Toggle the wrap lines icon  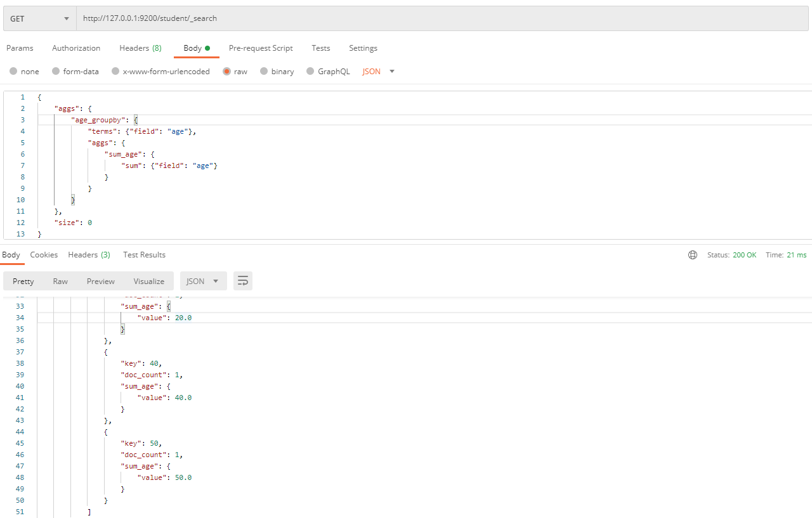(243, 282)
